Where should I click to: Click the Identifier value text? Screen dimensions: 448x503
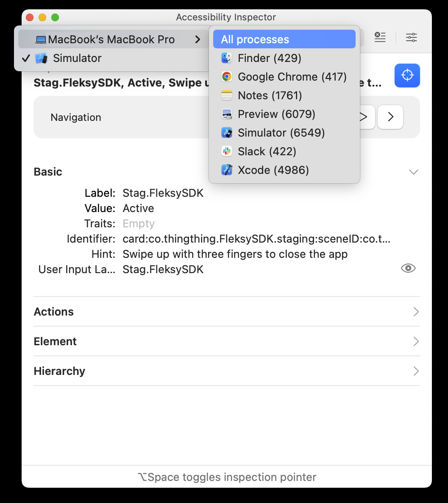tap(256, 239)
